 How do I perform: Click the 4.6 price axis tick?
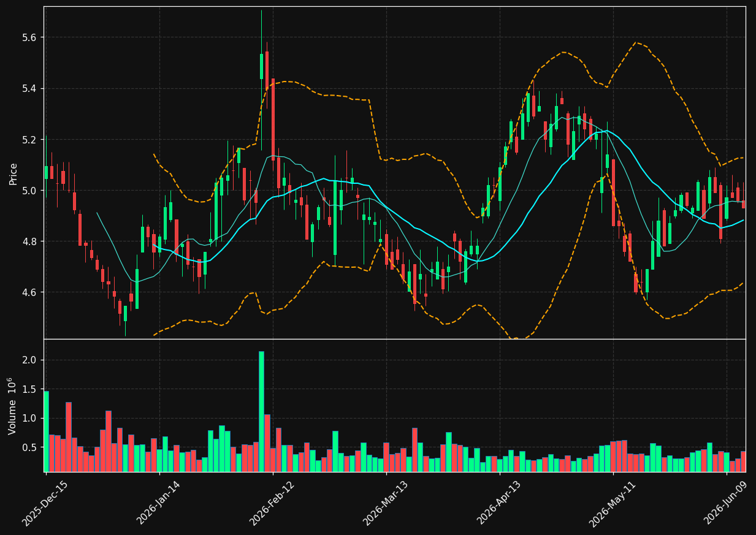[30, 292]
